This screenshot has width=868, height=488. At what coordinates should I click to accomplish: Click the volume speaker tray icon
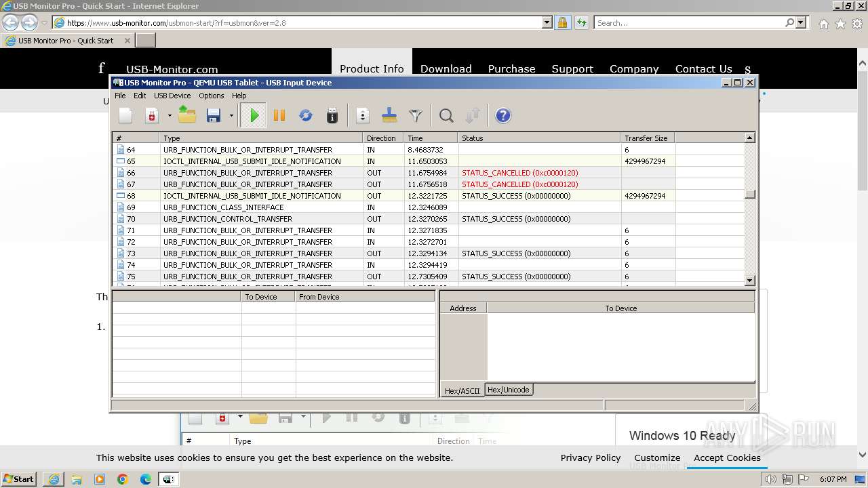(x=771, y=479)
